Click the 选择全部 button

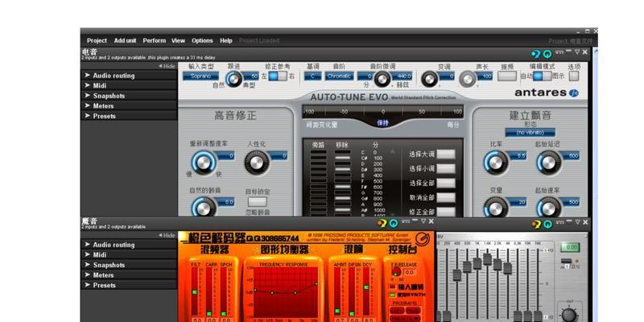click(x=446, y=184)
